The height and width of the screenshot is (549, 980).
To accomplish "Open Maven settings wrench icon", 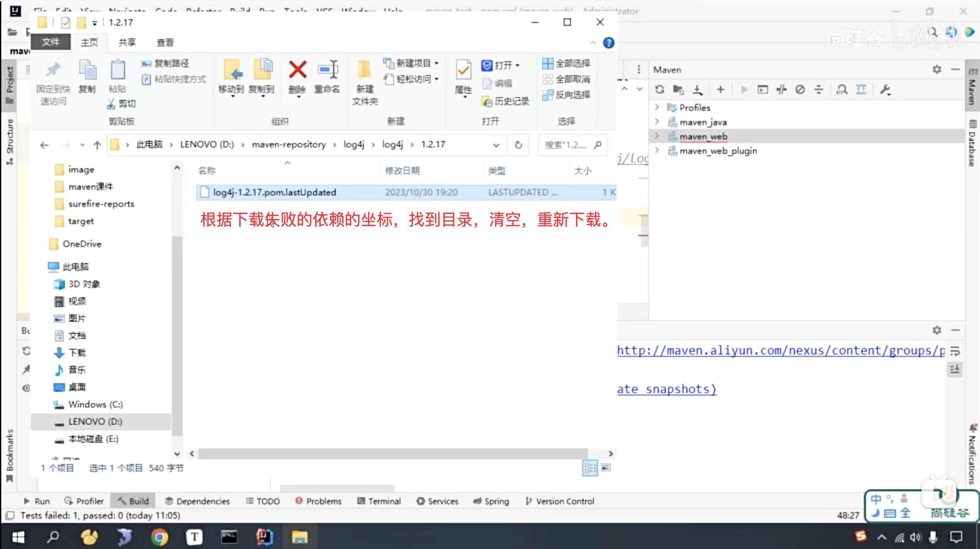I will [x=885, y=90].
